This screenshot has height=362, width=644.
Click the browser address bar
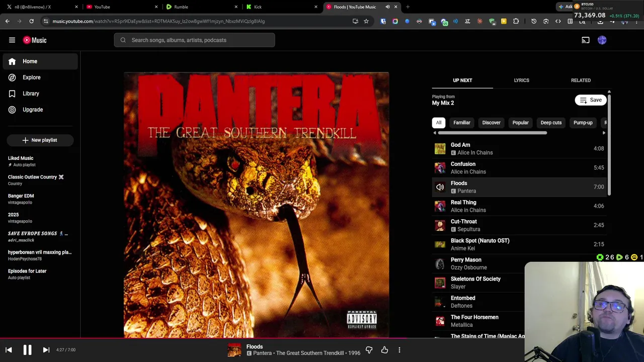(x=196, y=21)
